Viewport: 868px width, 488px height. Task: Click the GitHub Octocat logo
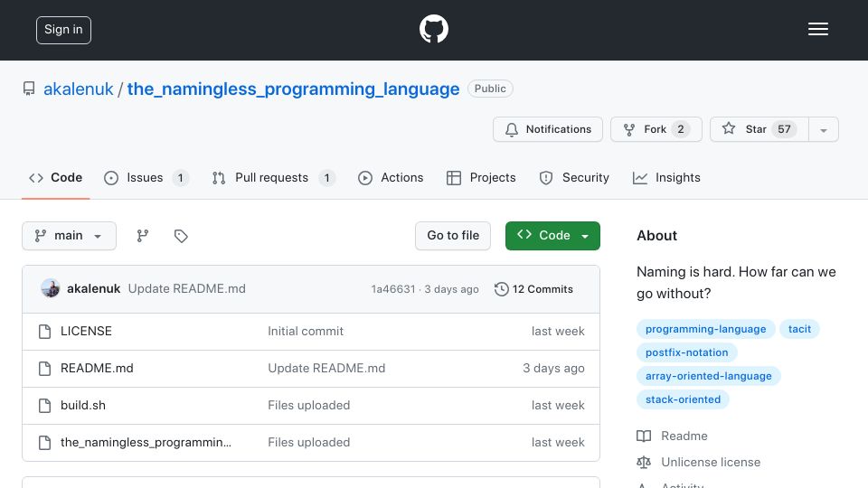pos(433,29)
